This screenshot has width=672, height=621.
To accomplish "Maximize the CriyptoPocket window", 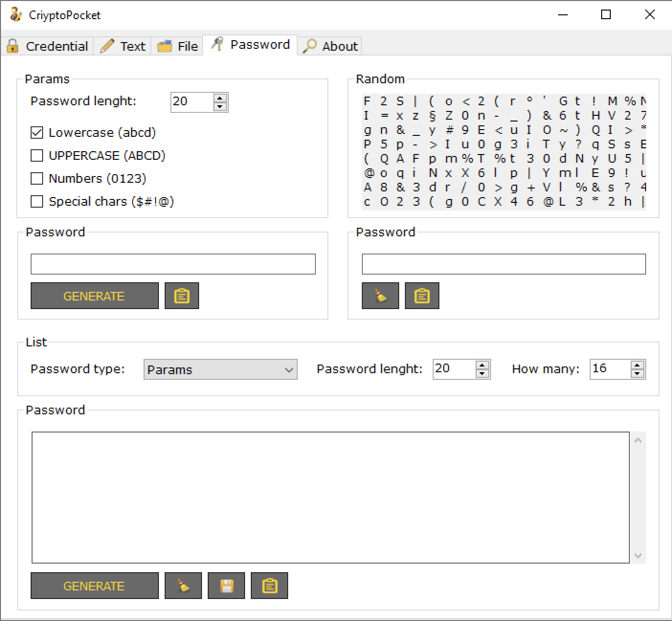I will point(606,15).
